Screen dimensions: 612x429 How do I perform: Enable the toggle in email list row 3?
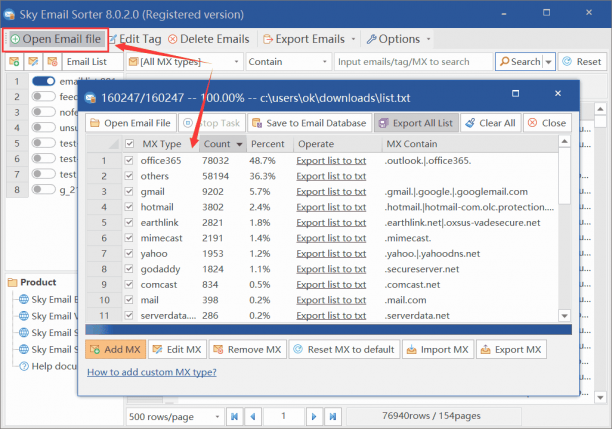[x=44, y=112]
